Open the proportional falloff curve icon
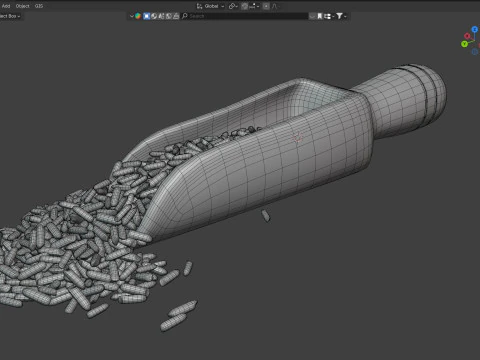 tap(274, 6)
